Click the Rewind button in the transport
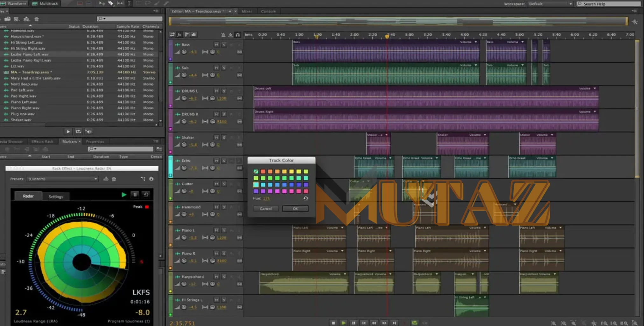This screenshot has height=326, width=644. pyautogui.click(x=374, y=323)
